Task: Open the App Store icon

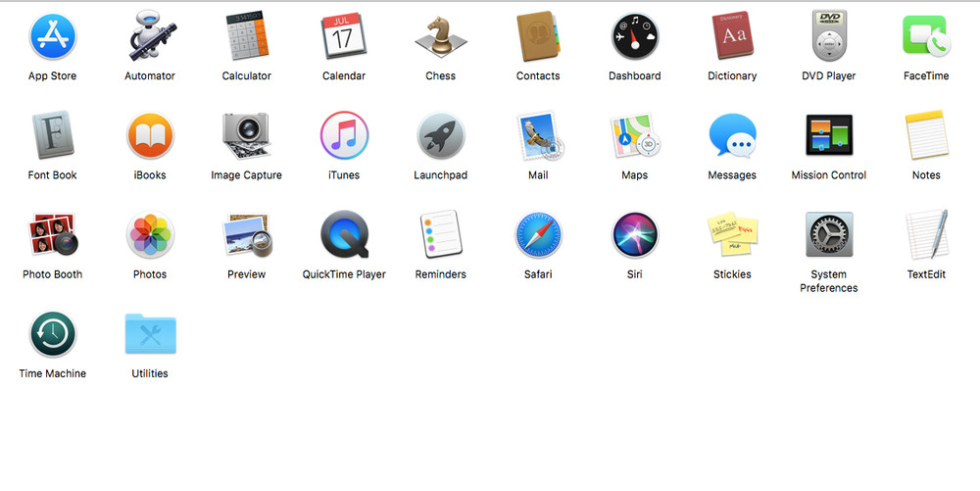Action: coord(53,36)
